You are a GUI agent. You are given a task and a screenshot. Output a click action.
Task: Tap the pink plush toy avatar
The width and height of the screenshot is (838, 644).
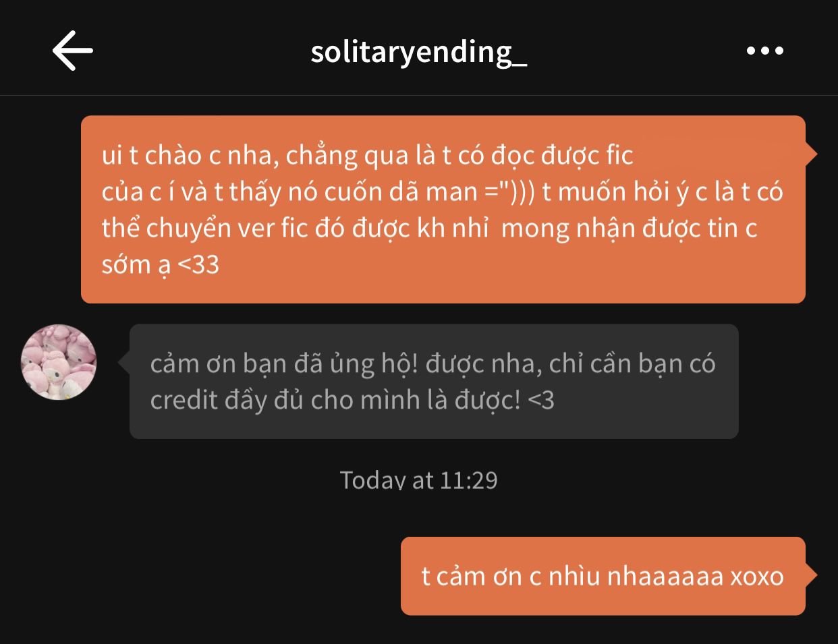click(59, 362)
